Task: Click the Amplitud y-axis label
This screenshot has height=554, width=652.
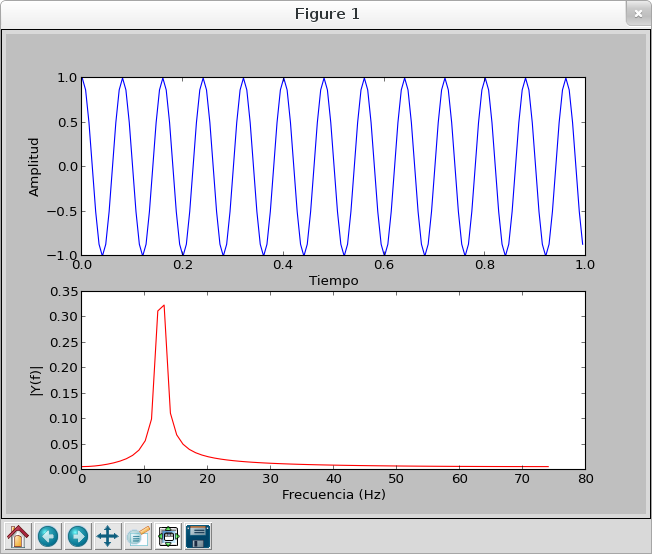Action: 34,167
